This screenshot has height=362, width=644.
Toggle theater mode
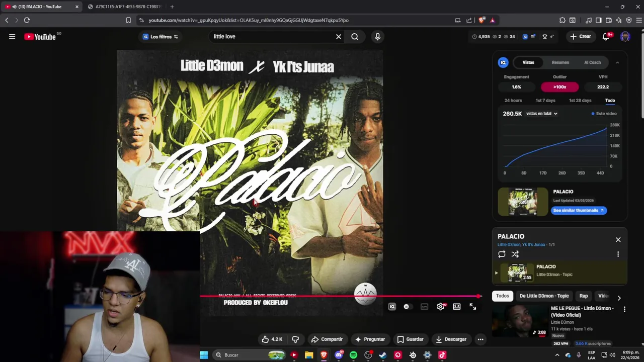point(457,307)
